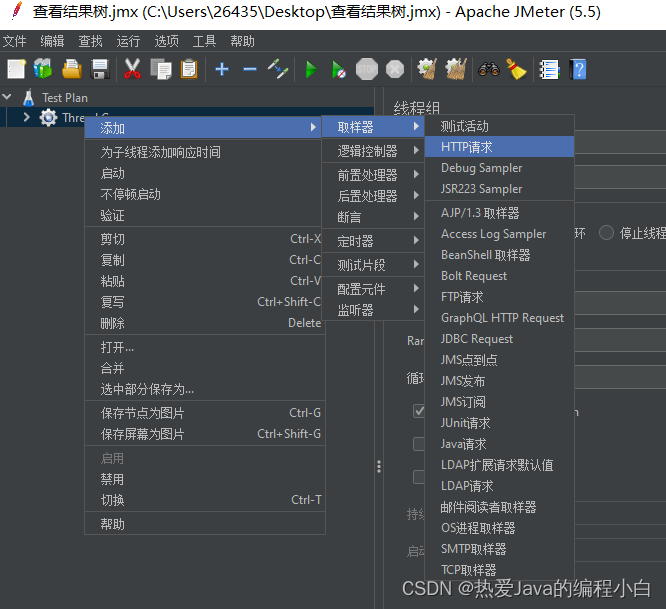The image size is (666, 609).
Task: Choose 保存节点为图片 context entry
Action: [203, 413]
